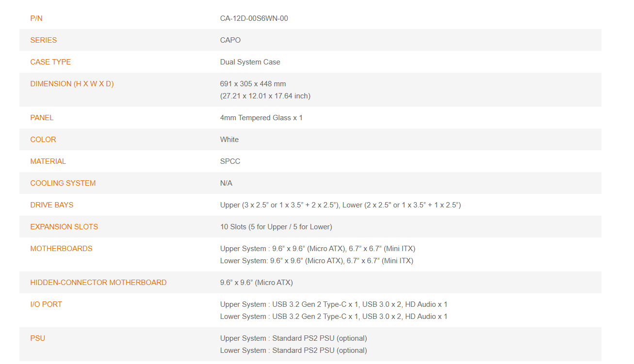Image resolution: width=634 pixels, height=364 pixels.
Task: Click the P/N label in the spec table
Action: pos(36,18)
